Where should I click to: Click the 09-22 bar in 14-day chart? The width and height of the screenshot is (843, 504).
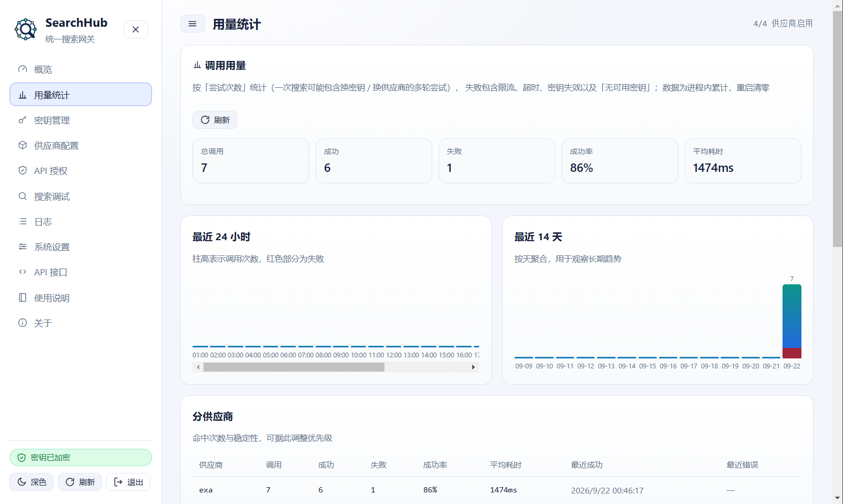pyautogui.click(x=792, y=321)
